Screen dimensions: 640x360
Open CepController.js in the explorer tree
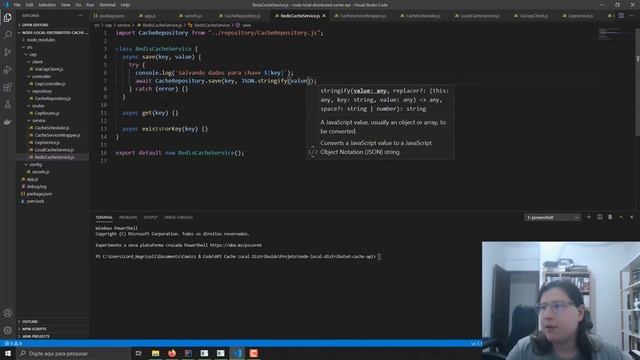(50, 84)
